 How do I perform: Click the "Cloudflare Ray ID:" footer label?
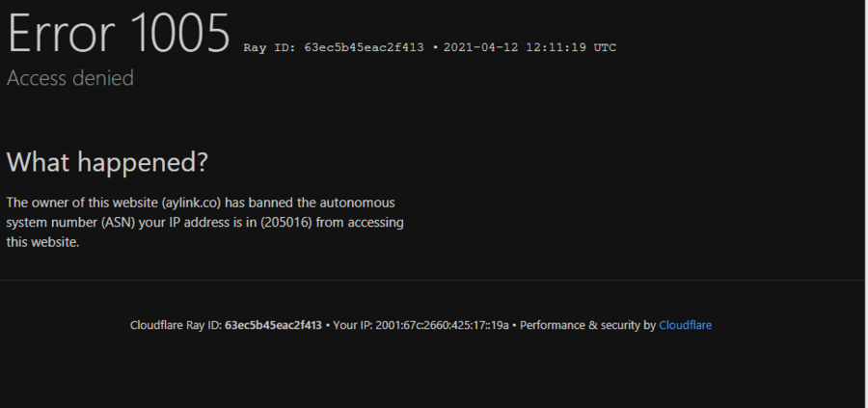click(x=175, y=325)
